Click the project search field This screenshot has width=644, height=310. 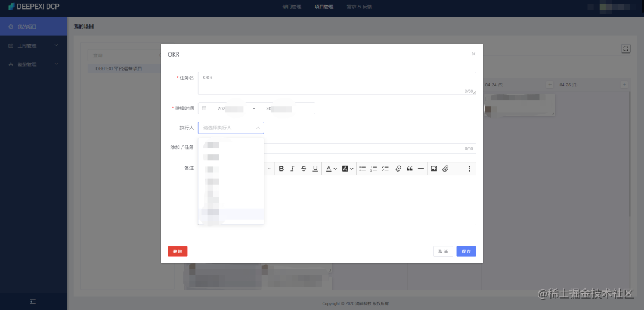[x=124, y=55]
